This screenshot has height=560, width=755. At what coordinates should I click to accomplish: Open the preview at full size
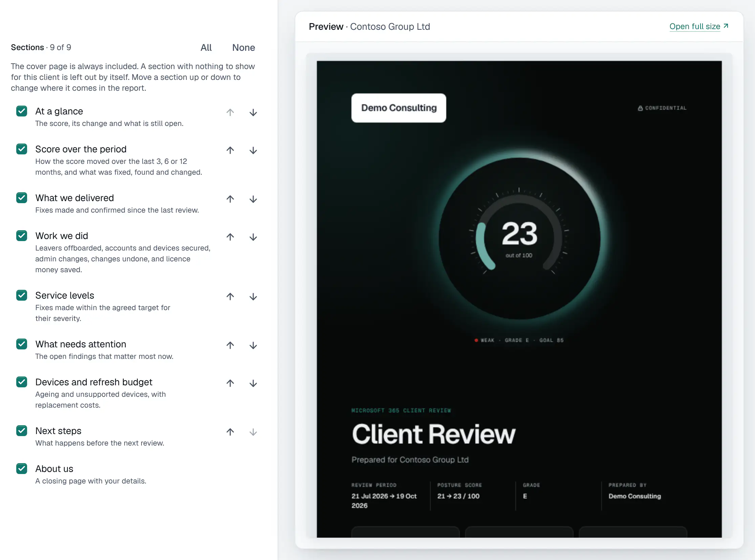coord(699,26)
